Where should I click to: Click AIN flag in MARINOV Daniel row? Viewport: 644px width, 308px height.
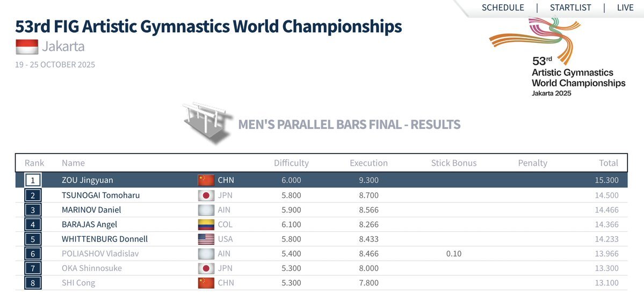[206, 210]
